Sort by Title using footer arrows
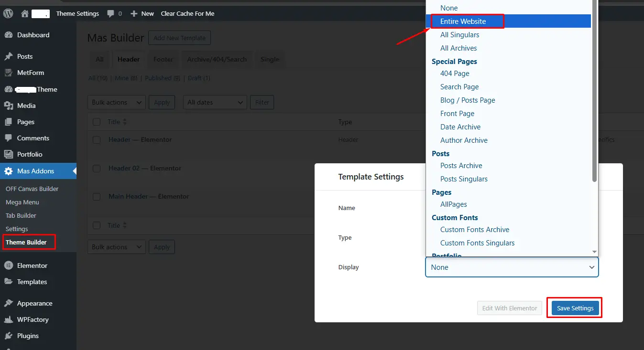Image resolution: width=644 pixels, height=350 pixels. coord(125,225)
